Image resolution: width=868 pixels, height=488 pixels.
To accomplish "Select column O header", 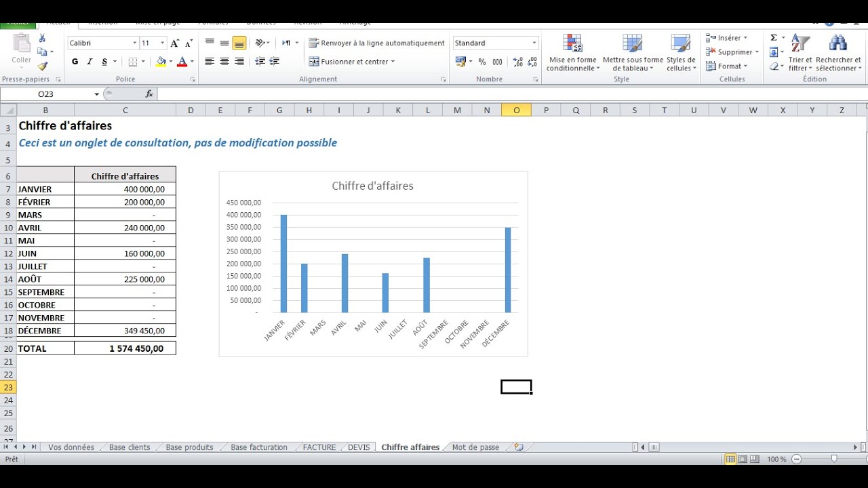I will click(x=517, y=110).
